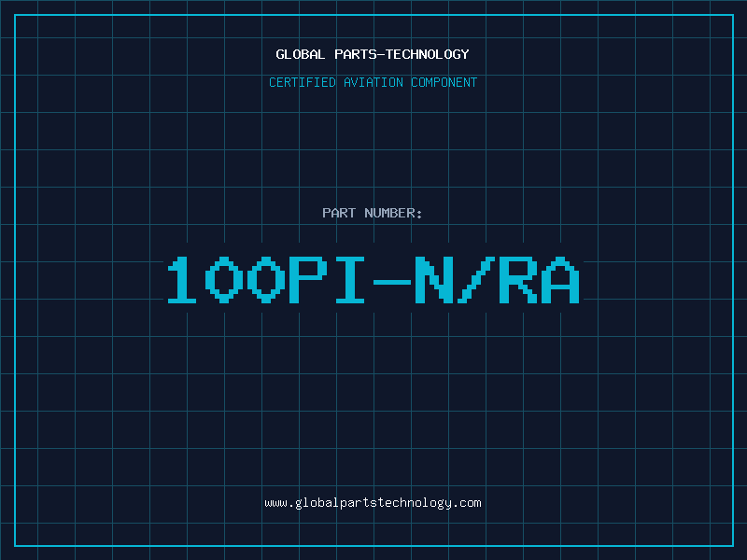
Task: Click the website link www.globalpartstechnology.com
Action: coord(373,503)
